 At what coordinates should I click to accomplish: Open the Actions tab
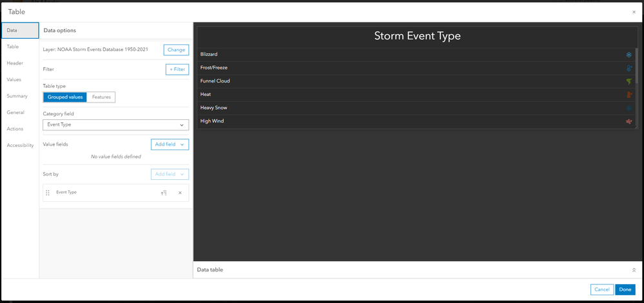pos(20,129)
